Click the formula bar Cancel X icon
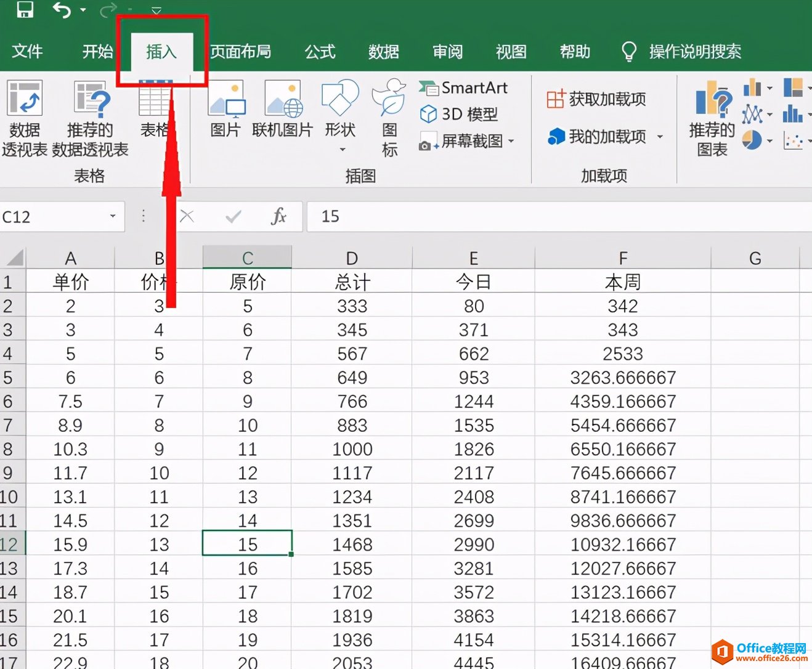The height and width of the screenshot is (669, 812). 187,216
